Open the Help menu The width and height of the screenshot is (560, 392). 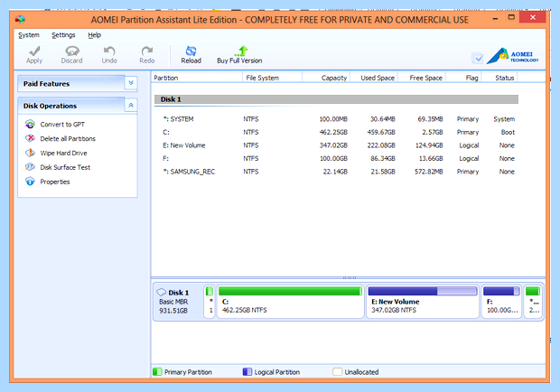click(x=94, y=35)
